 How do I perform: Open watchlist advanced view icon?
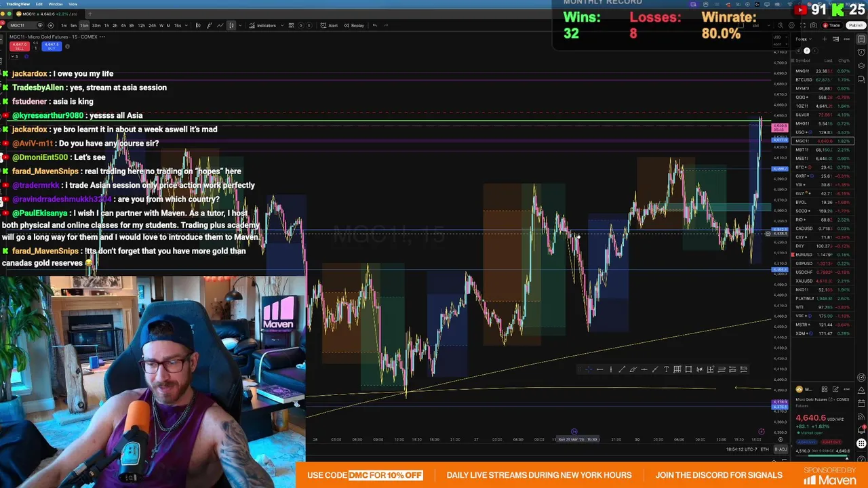835,39
